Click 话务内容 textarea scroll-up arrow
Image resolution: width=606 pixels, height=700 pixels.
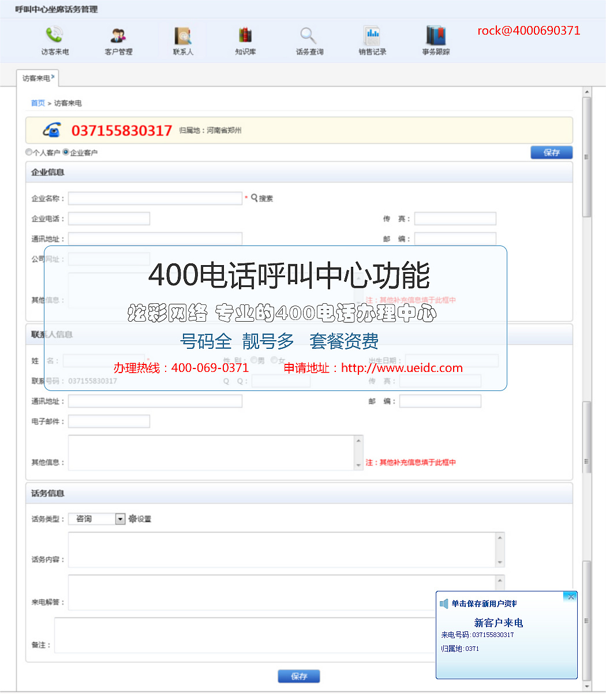pos(500,538)
